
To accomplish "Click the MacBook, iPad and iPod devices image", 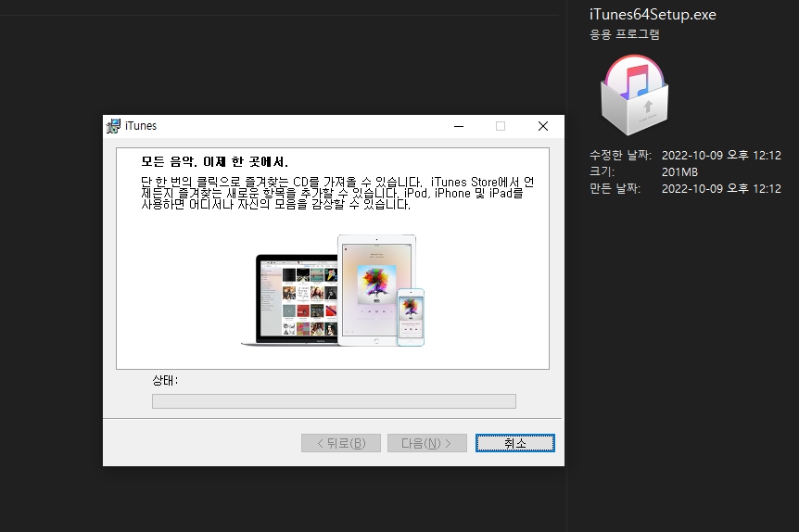I will click(x=333, y=290).
